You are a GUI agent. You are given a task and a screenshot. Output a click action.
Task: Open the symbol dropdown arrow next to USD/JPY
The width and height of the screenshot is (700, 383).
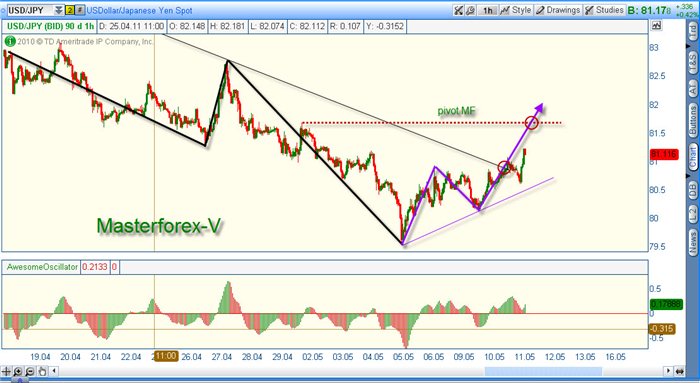click(x=59, y=10)
